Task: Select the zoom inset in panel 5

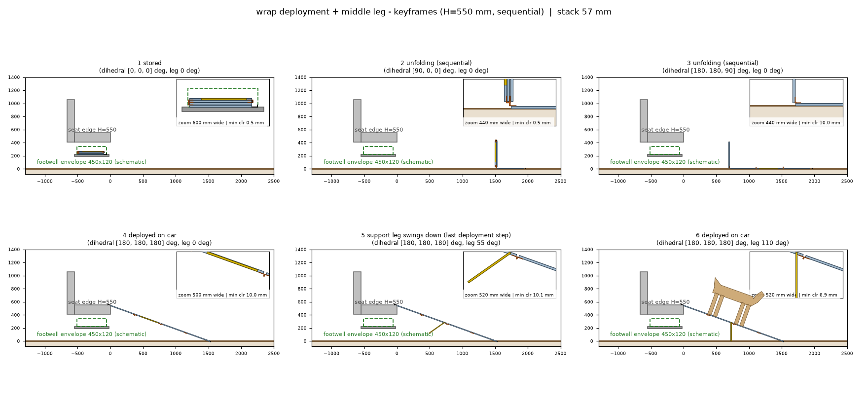Action: (x=509, y=275)
